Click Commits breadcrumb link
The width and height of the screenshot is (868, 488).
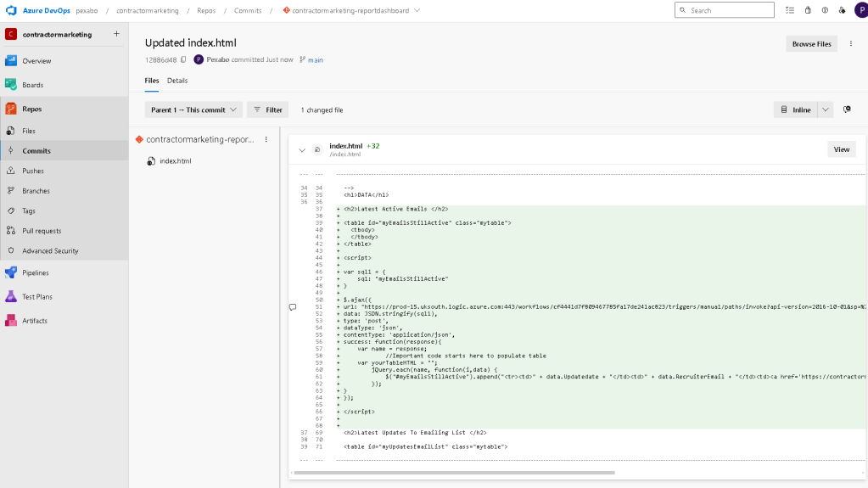point(248,10)
